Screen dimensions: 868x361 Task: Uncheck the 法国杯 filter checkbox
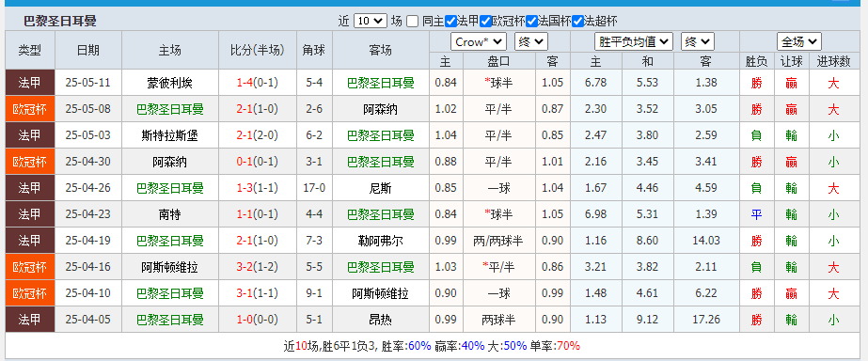click(531, 22)
